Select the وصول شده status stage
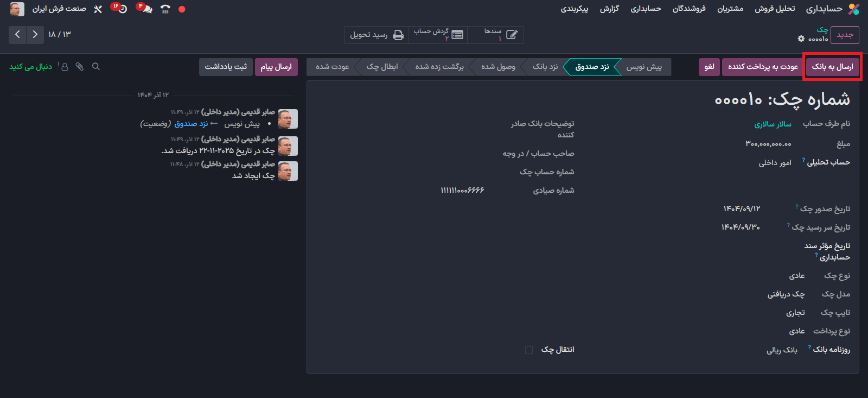 [x=498, y=67]
